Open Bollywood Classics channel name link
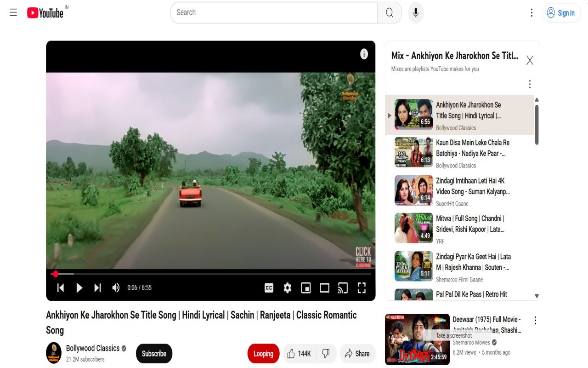Viewport: 588px width, 368px height. tap(93, 348)
